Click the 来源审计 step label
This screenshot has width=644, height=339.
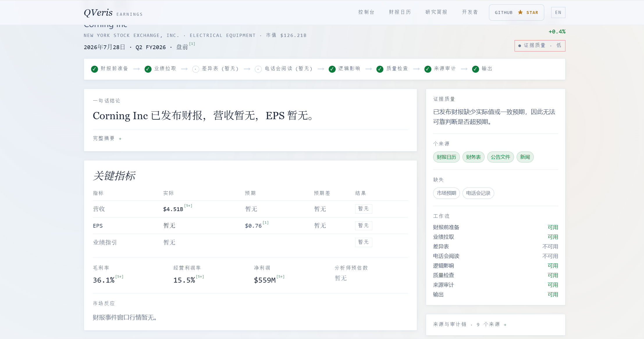point(445,69)
